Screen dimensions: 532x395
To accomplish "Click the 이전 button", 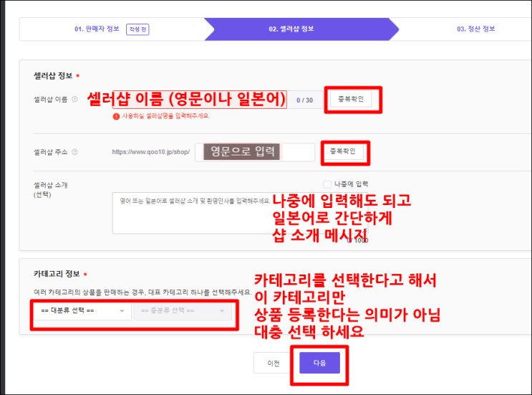I will [x=273, y=363].
